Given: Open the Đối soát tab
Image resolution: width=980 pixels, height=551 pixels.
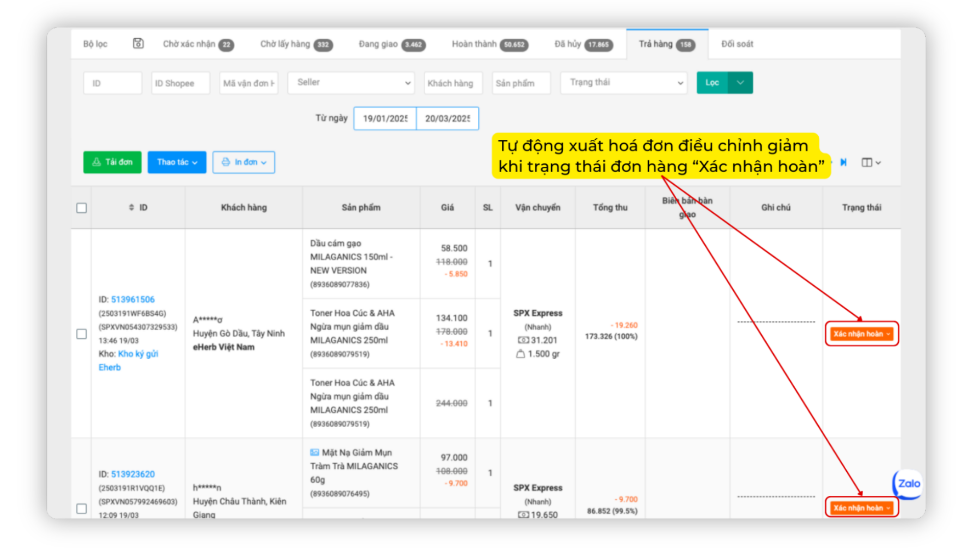Looking at the screenshot, I should click(x=737, y=44).
